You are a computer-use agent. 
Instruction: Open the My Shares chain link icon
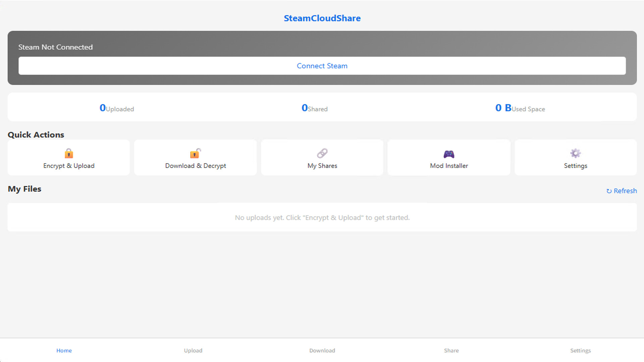[322, 154]
